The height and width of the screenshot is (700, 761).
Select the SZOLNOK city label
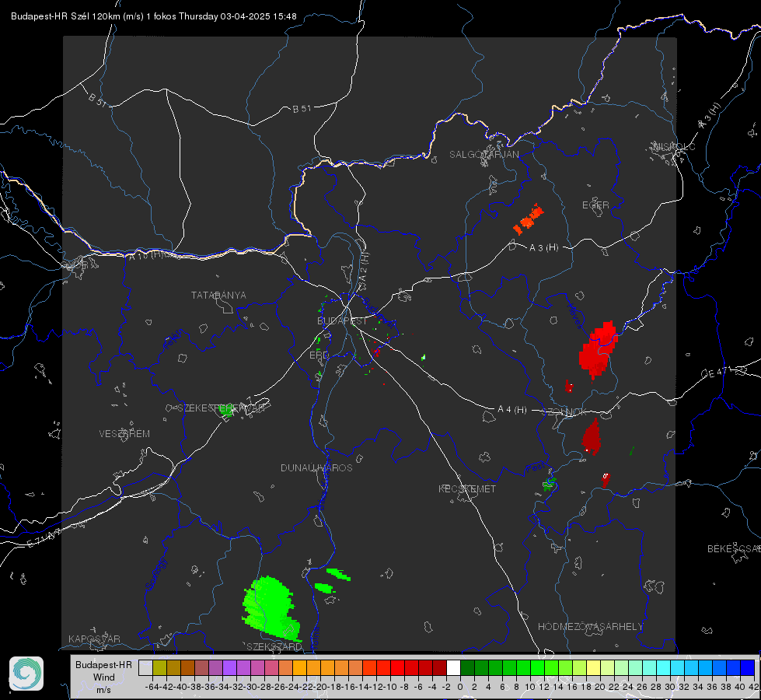[x=564, y=412]
